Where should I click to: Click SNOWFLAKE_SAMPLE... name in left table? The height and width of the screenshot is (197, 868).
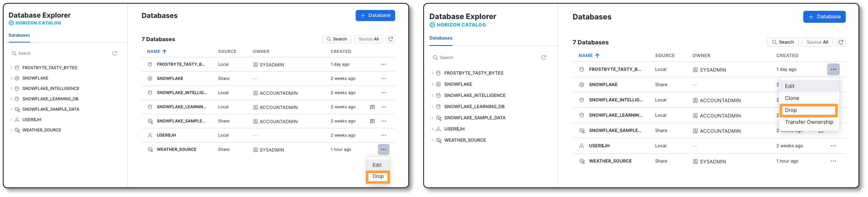click(x=181, y=121)
